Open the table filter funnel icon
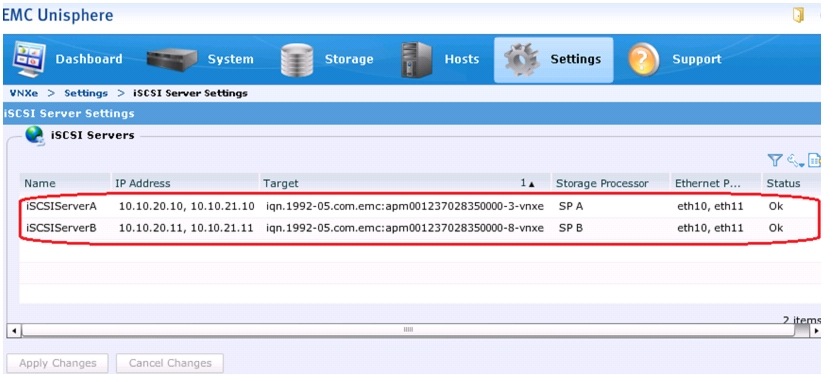The height and width of the screenshot is (382, 833). (775, 160)
